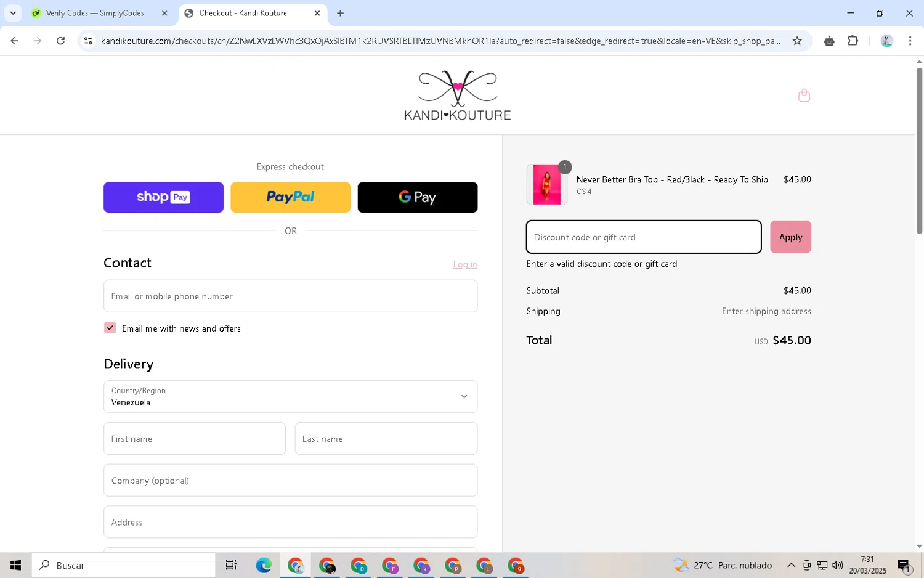Open the first Chrome taskbar icon
Screen dimensions: 924x578
pos(295,565)
